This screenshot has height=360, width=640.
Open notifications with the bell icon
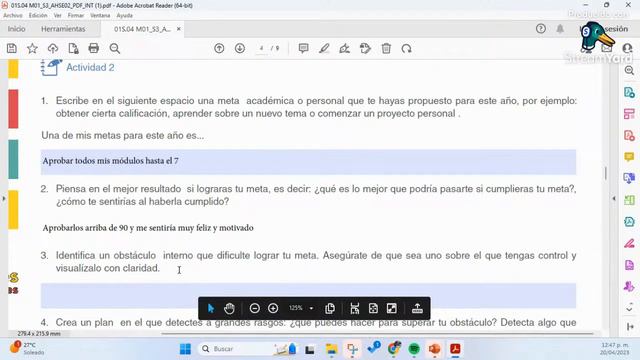click(x=560, y=29)
